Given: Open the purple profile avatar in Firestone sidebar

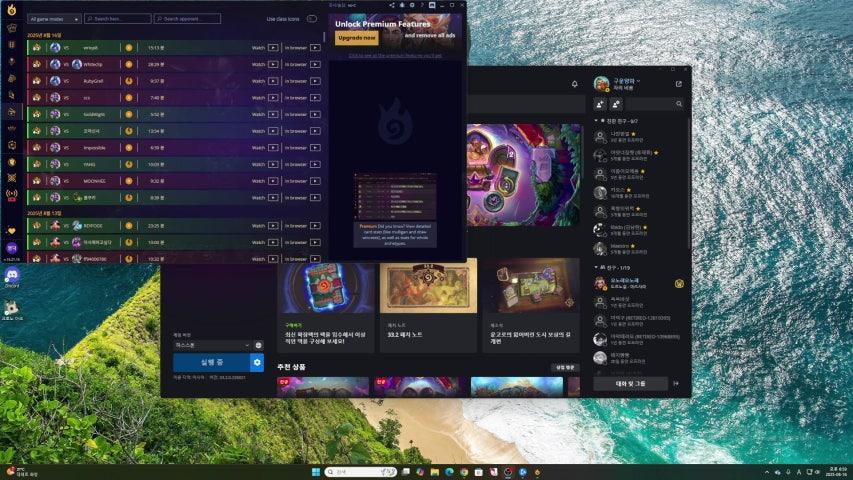Looking at the screenshot, I should pyautogui.click(x=11, y=248).
